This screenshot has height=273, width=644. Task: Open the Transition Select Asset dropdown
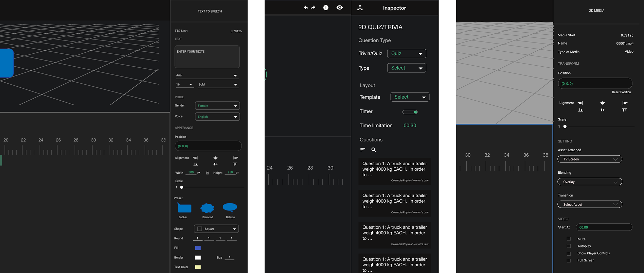pos(590,204)
